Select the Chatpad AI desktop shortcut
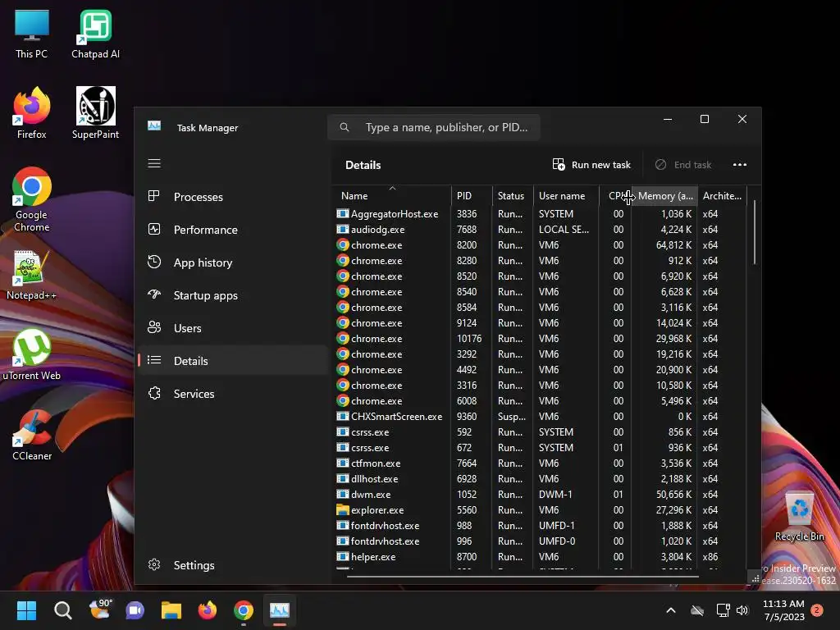 click(95, 34)
